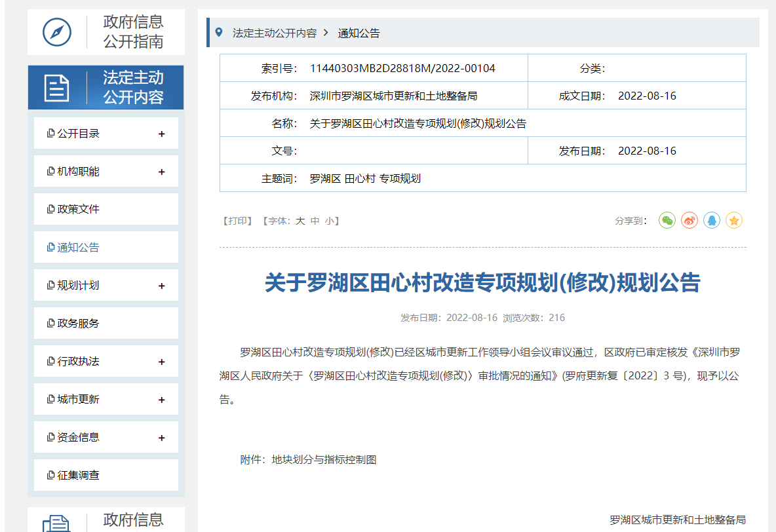Click the document icon beside 法定主动公开内容
Screen dimensions: 776x532
point(57,88)
